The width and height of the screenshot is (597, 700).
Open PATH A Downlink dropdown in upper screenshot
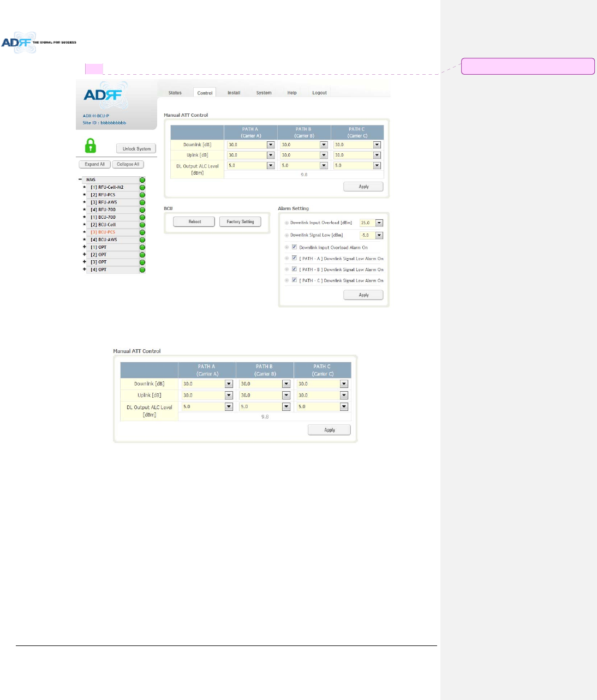coord(251,145)
